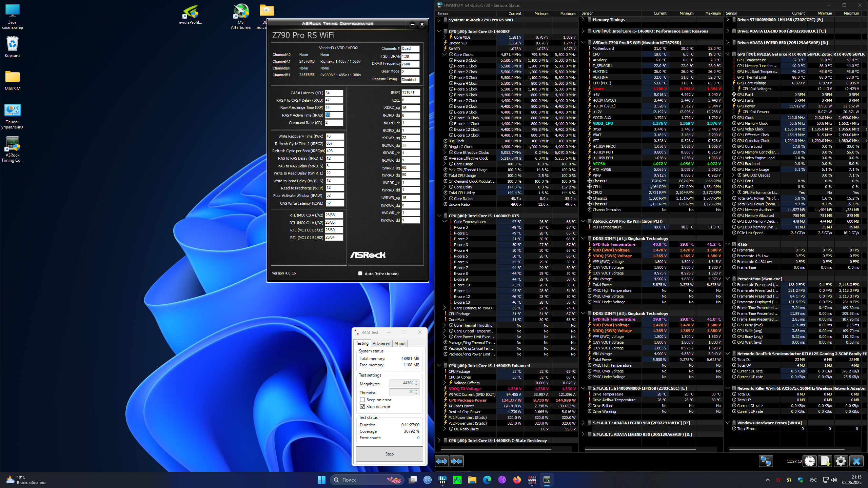
Task: Collapse the Core Clocks tree section
Action: pos(445,55)
